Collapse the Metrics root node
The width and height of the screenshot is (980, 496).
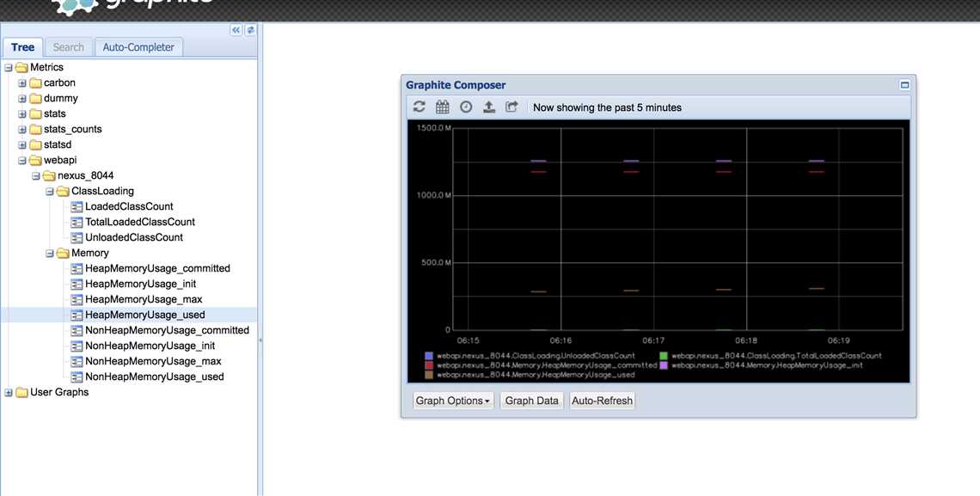click(x=8, y=67)
